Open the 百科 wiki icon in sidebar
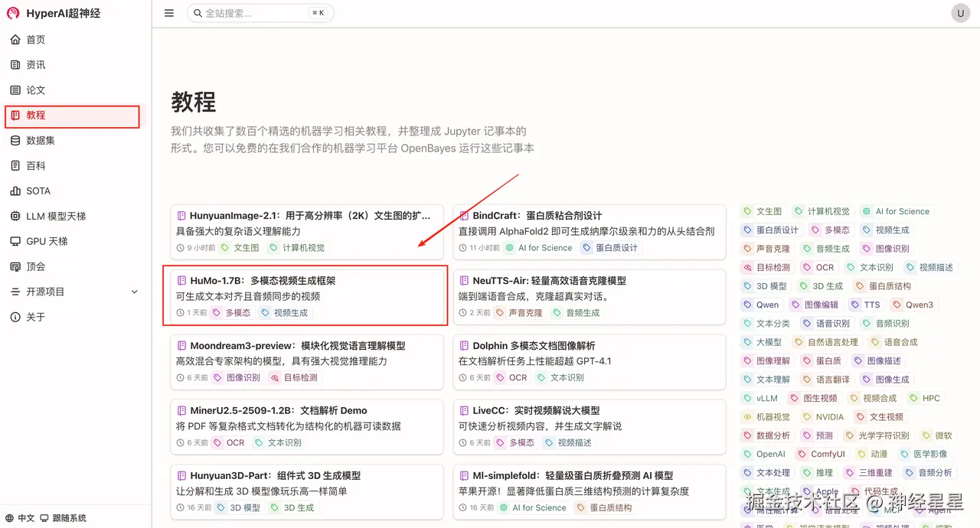Viewport: 980px width, 528px height. pos(15,166)
